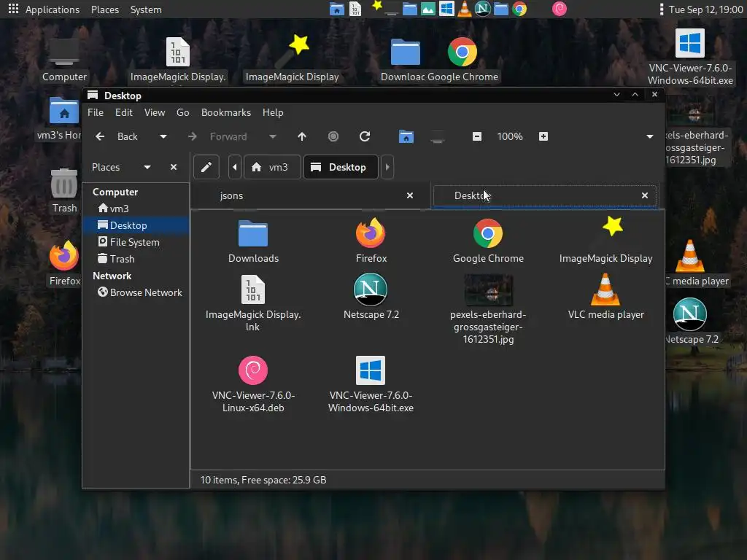Close the Desktop tab
Image resolution: width=747 pixels, height=560 pixels.
[645, 195]
